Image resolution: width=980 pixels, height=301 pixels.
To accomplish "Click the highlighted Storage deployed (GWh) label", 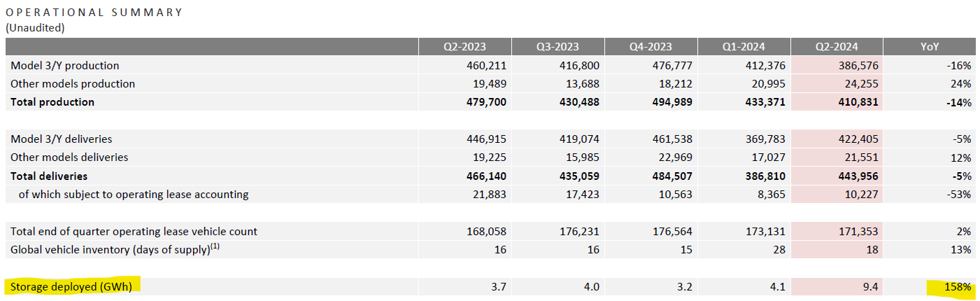I will tap(71, 286).
